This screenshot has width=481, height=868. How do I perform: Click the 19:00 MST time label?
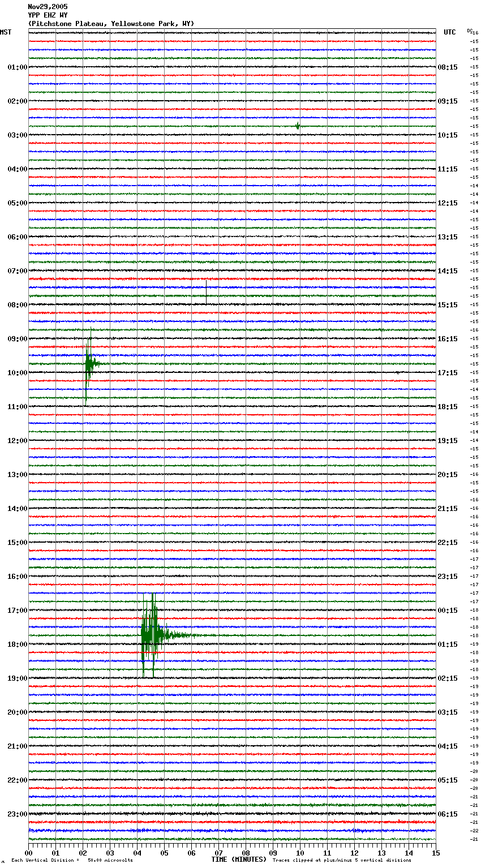click(x=17, y=678)
